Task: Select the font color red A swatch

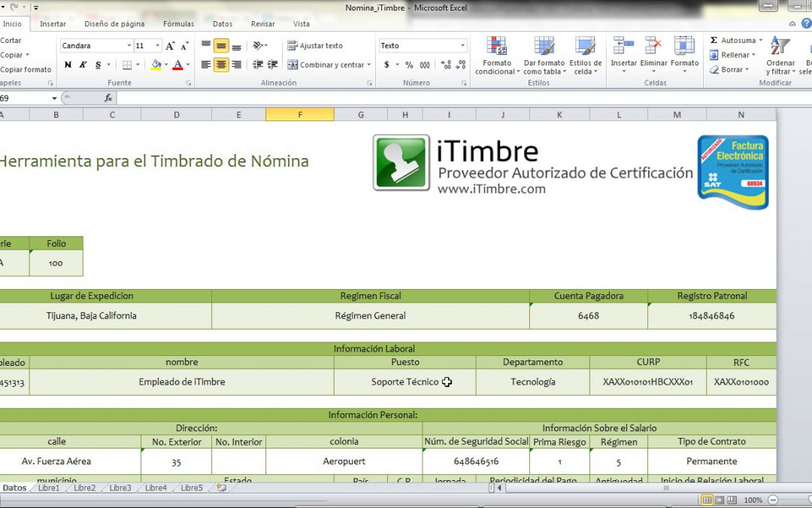Action: click(177, 65)
